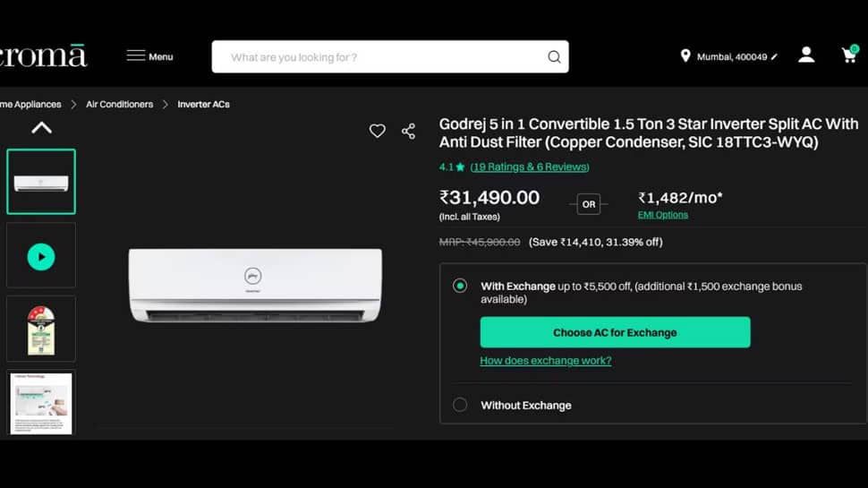The image size is (868, 488).
Task: Click the 4.1 star rating
Action: click(452, 167)
